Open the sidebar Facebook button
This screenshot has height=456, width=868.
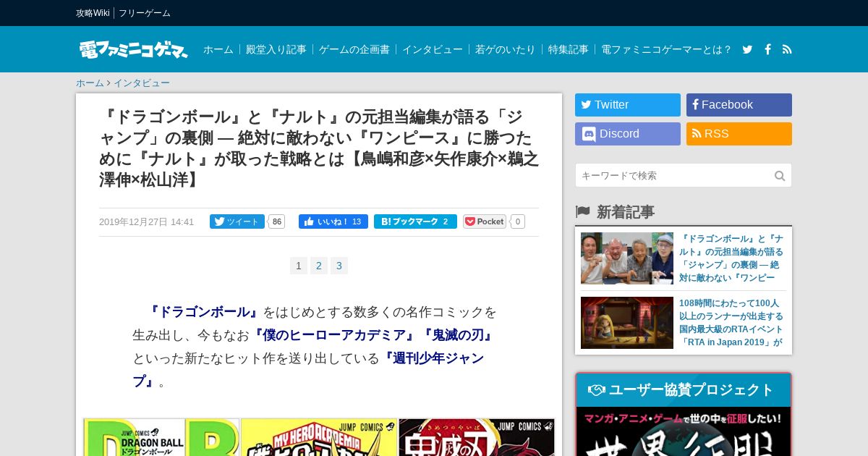739,105
